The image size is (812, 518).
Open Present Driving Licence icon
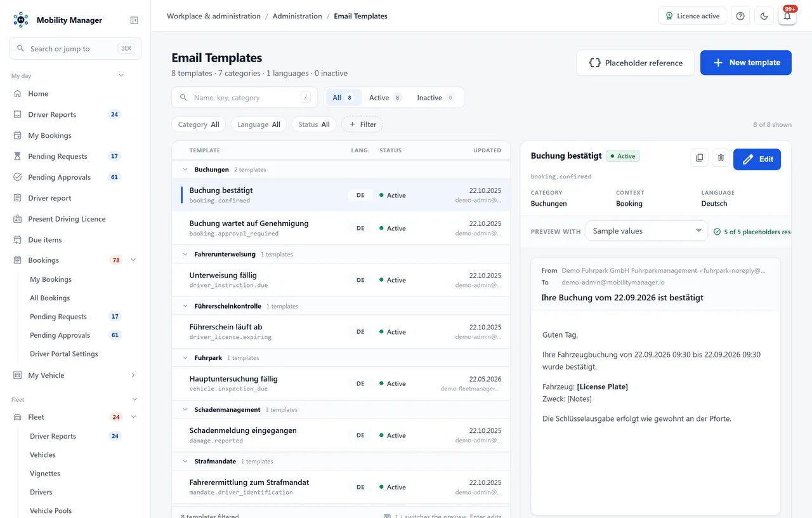17,219
